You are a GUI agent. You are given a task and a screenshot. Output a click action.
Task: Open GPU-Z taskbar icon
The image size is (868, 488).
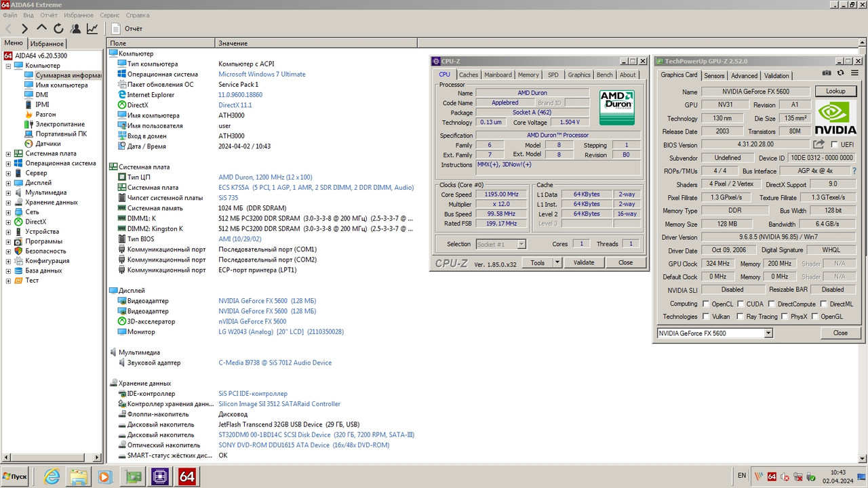tap(133, 476)
